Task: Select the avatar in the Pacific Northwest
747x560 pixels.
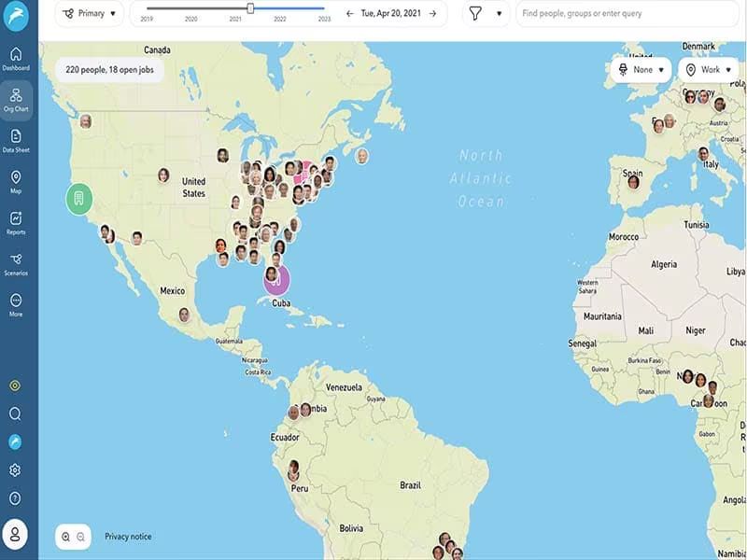Action: 85,121
